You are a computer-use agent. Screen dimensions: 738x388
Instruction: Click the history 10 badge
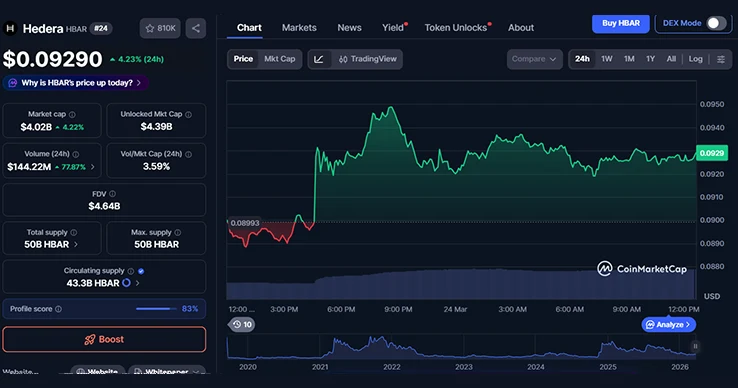point(242,324)
